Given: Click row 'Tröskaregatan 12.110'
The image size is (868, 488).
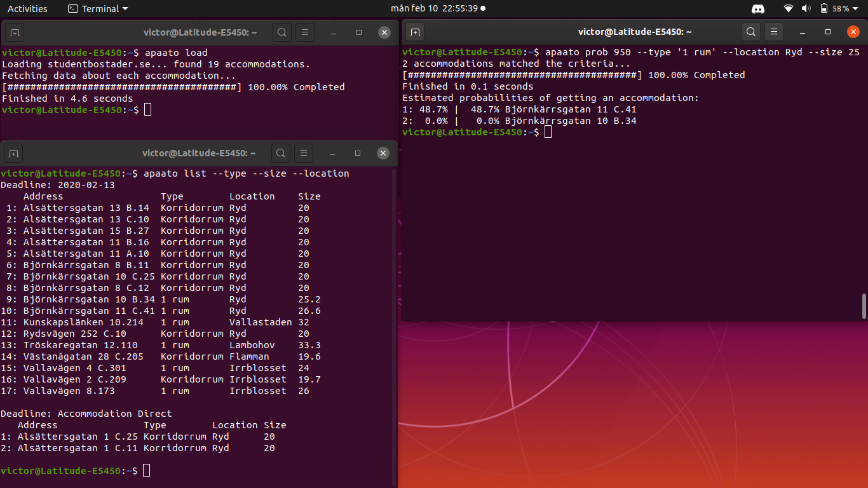Looking at the screenshot, I should 161,345.
